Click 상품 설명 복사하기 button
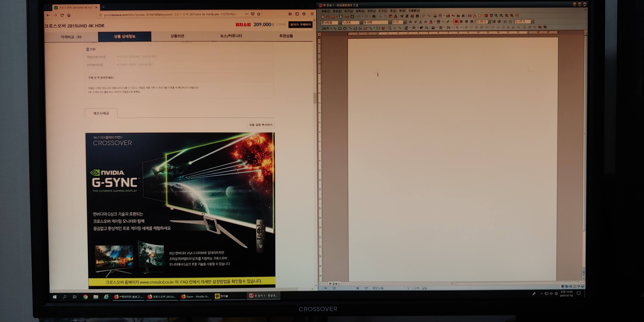Viewport: 644px width, 322px height. 260,125
